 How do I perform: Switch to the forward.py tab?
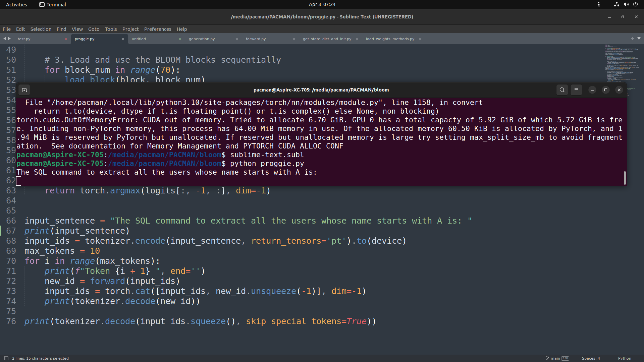coord(256,39)
